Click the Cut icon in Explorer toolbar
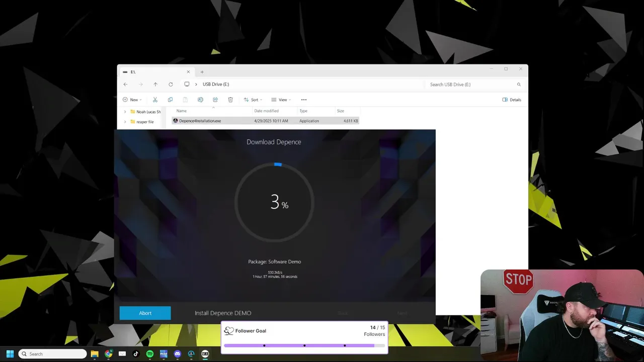 point(155,100)
